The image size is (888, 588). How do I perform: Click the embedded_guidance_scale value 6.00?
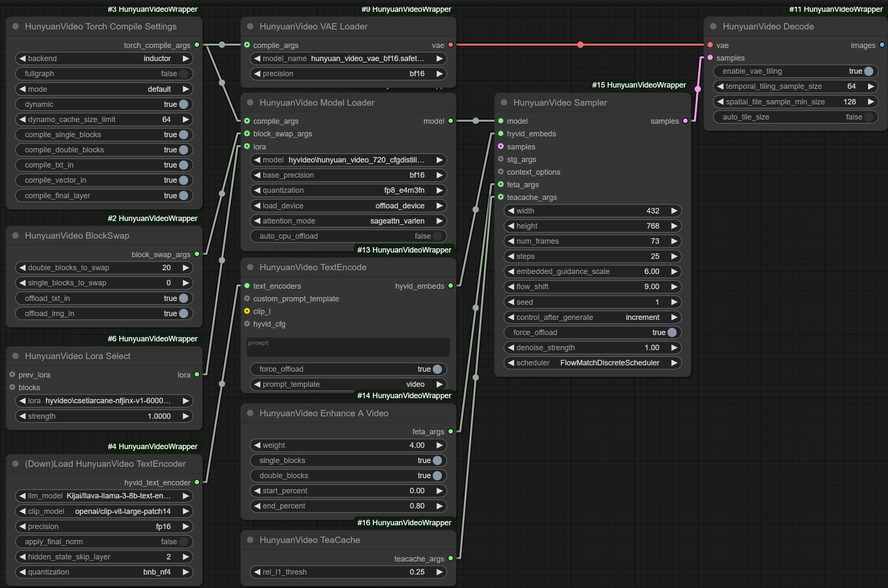(651, 271)
